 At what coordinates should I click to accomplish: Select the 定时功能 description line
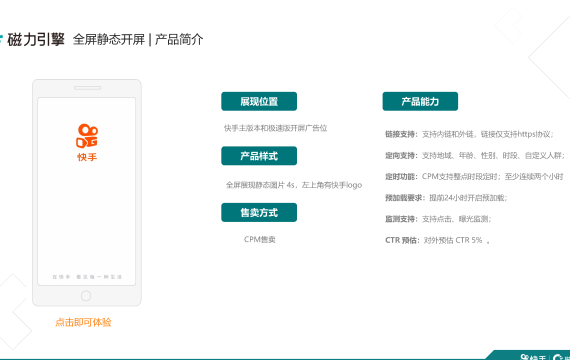point(474,177)
